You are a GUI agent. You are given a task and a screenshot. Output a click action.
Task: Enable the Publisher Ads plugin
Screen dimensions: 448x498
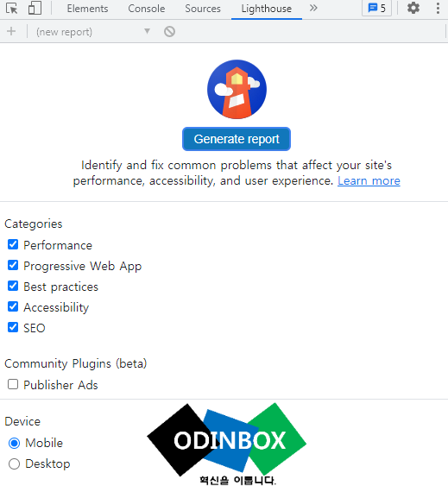tap(13, 384)
